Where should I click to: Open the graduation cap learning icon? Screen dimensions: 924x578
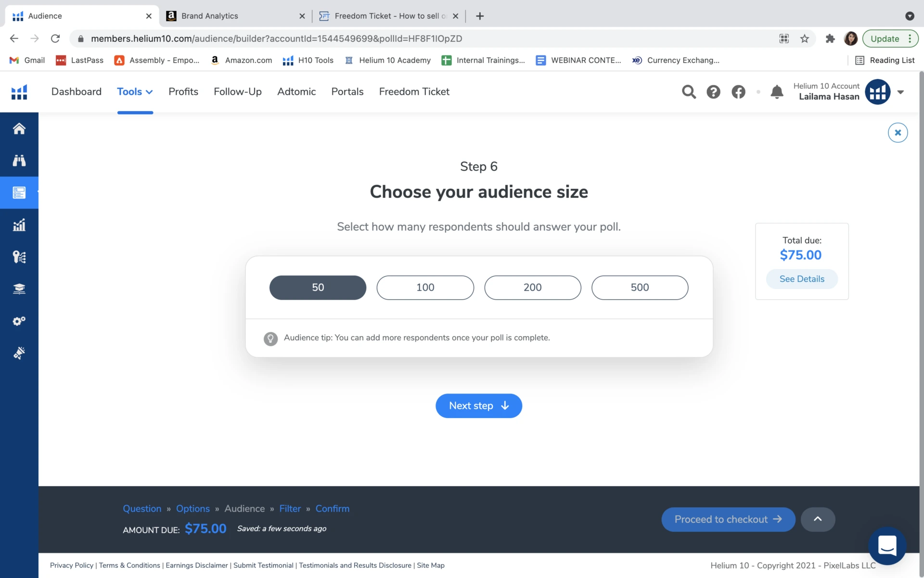[19, 289]
